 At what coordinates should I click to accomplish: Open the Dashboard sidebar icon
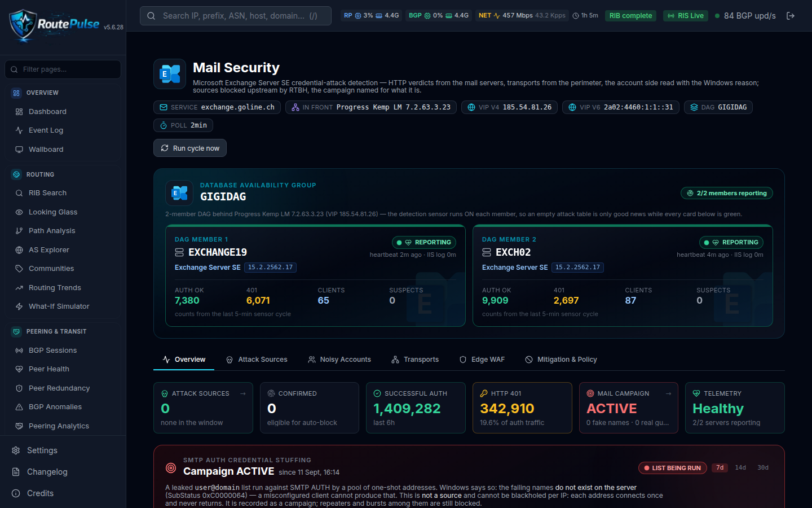pyautogui.click(x=19, y=112)
